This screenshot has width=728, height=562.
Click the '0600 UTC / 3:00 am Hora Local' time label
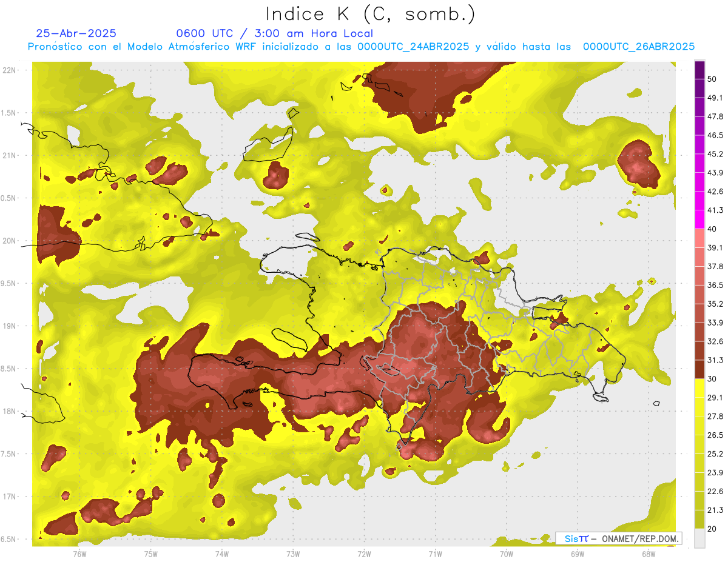point(275,33)
